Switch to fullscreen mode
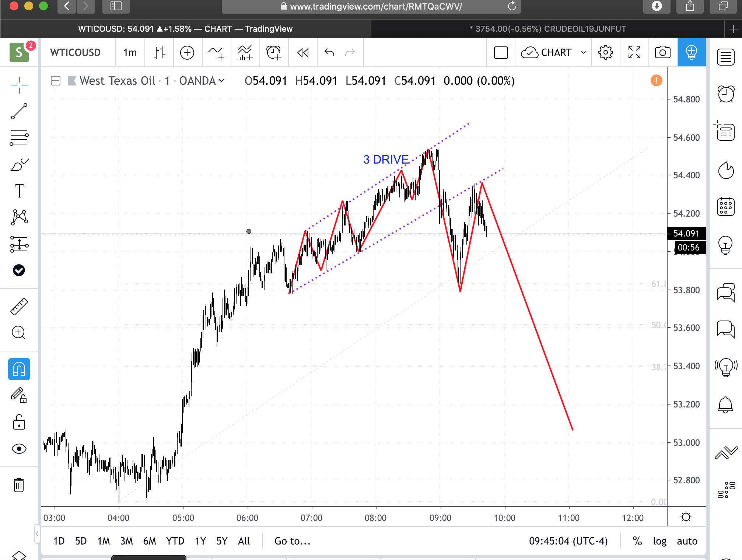The width and height of the screenshot is (742, 560). tap(634, 53)
